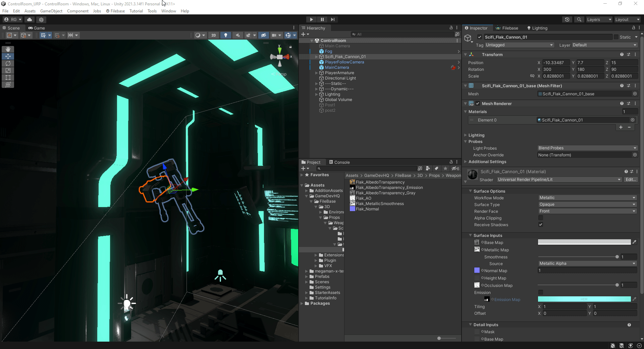Open the Light Probes Blend Probes dropdown

coord(587,148)
